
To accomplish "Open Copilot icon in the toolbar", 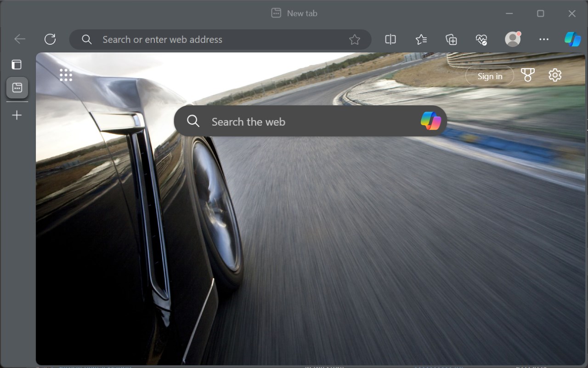I will pyautogui.click(x=572, y=40).
